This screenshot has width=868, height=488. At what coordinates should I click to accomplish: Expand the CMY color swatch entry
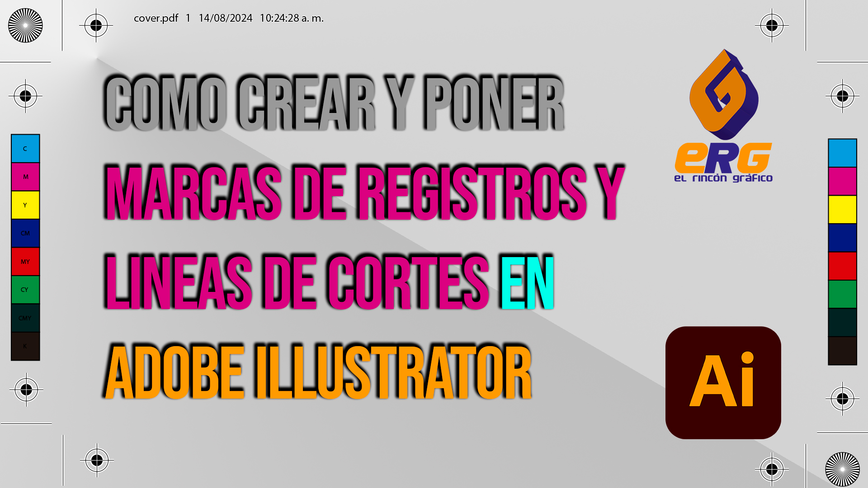click(25, 316)
